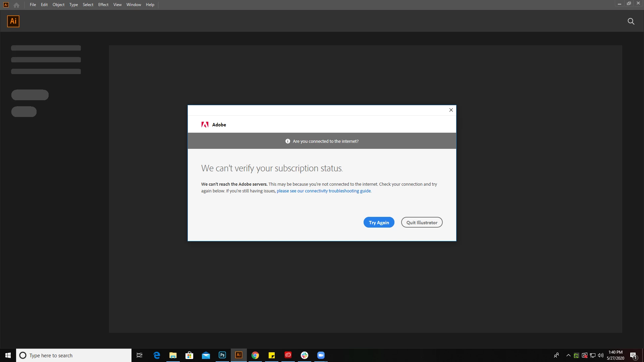Click the Quit Illustrator button
The height and width of the screenshot is (362, 644).
point(422,223)
